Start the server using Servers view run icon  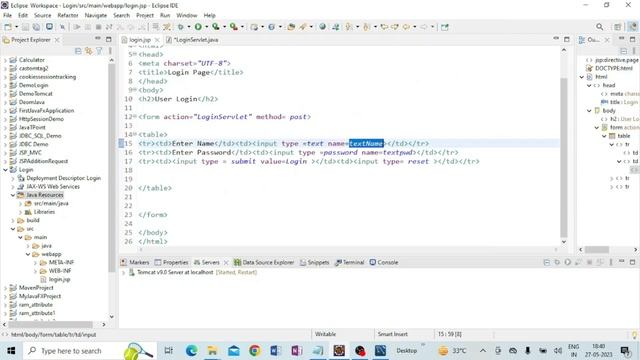pos(568,262)
